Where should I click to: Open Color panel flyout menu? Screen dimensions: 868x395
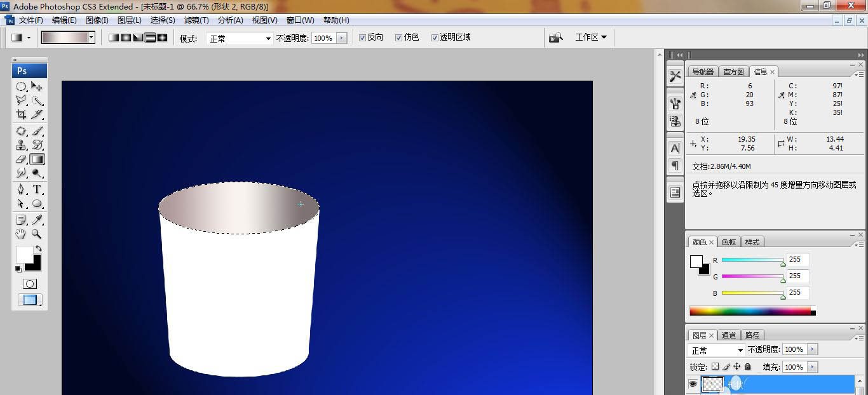(x=858, y=244)
